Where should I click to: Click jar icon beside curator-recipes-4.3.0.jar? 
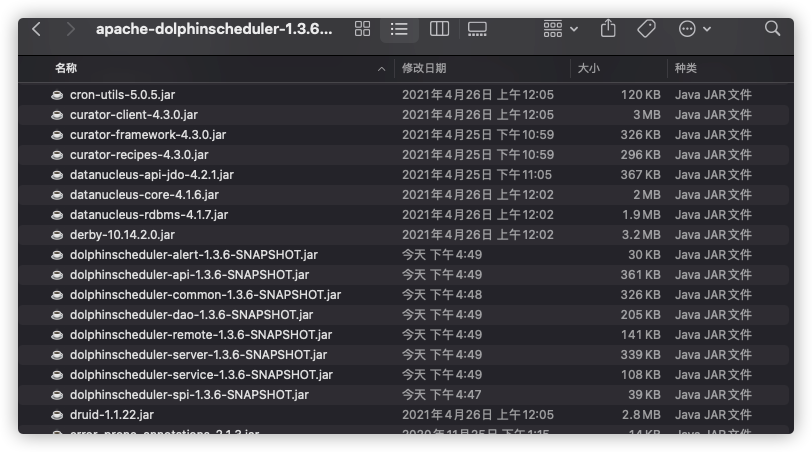pos(57,155)
